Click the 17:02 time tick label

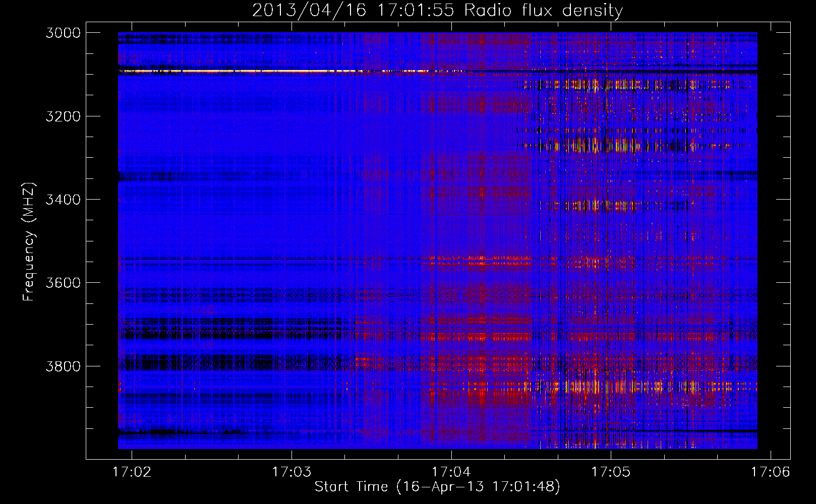[132, 472]
